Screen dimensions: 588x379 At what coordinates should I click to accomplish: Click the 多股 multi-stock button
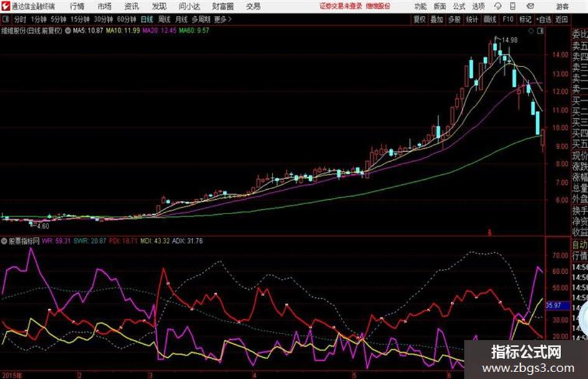click(454, 19)
